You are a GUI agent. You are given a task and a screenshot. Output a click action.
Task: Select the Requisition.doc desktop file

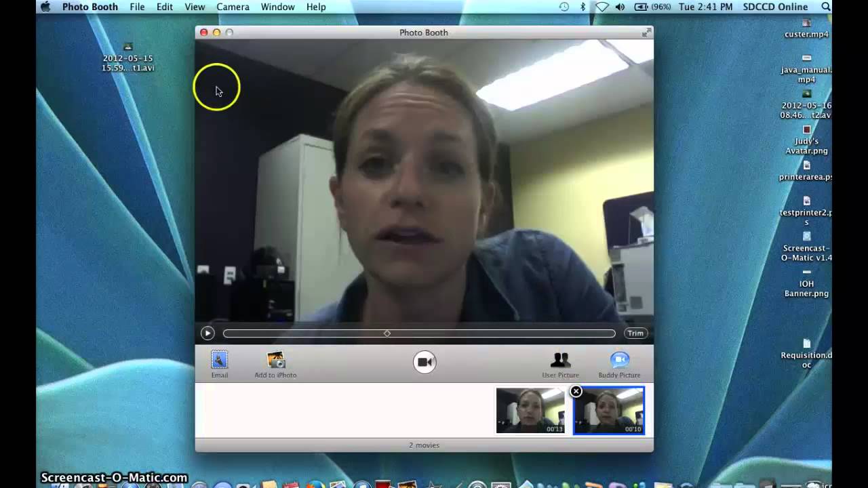tap(807, 354)
